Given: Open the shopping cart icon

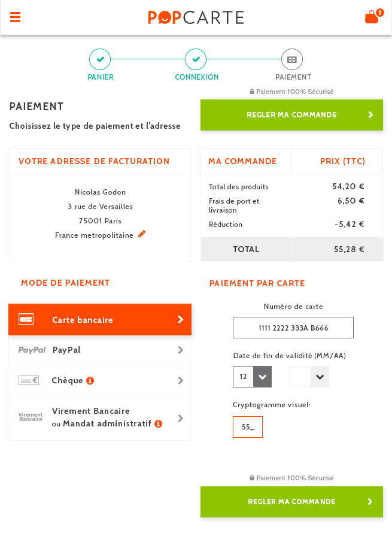Looking at the screenshot, I should (x=372, y=17).
